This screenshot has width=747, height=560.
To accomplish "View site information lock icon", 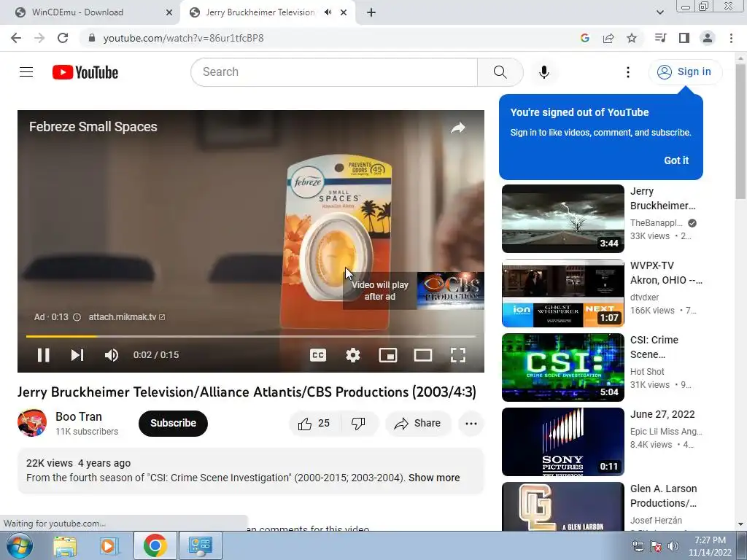I will 92,38.
